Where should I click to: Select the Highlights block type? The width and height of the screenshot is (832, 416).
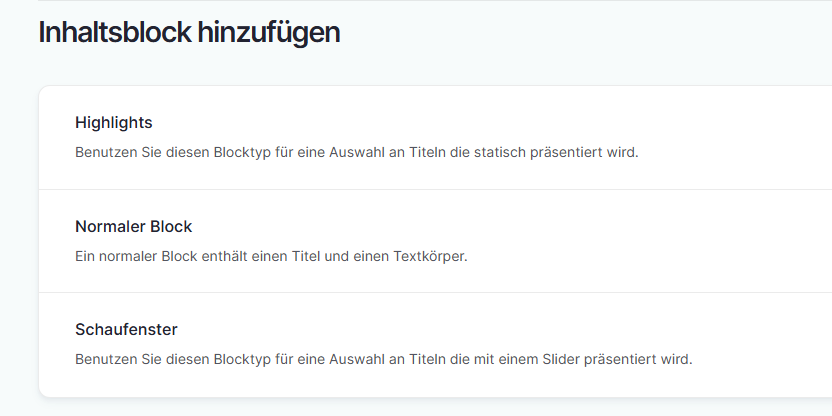click(x=114, y=123)
